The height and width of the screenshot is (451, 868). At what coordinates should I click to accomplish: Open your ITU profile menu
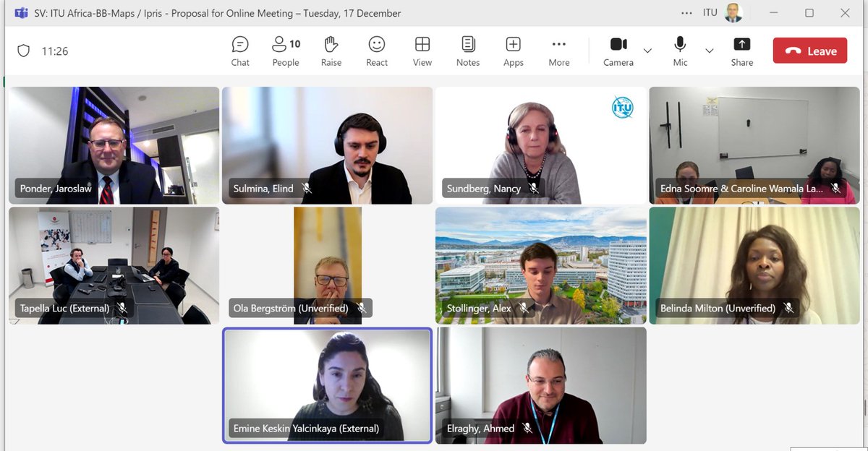(733, 12)
